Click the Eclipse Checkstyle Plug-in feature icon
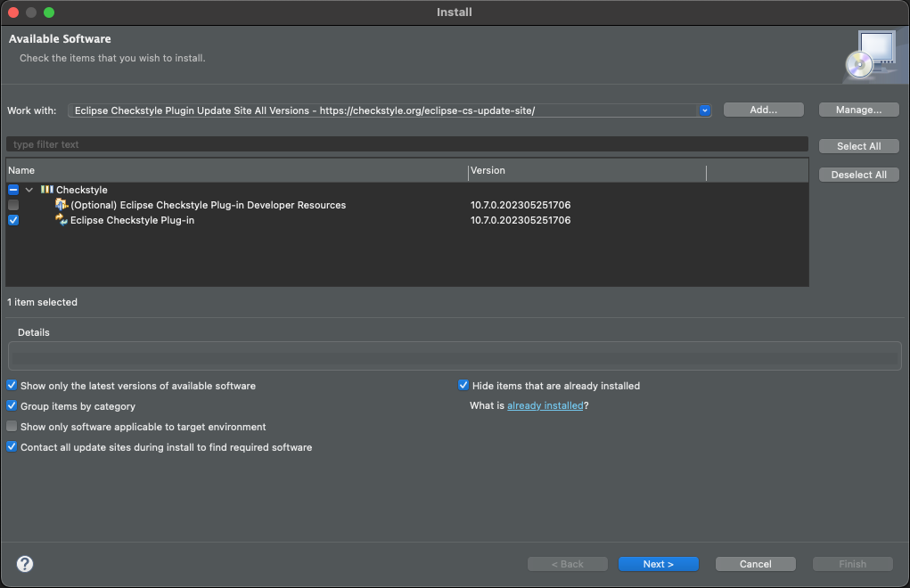The width and height of the screenshot is (910, 588). [60, 220]
